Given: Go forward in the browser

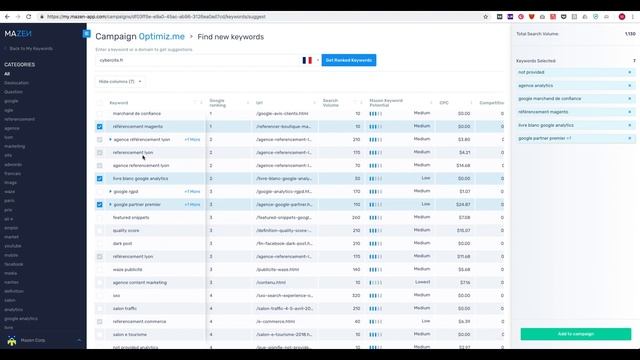Looking at the screenshot, I should coord(18,17).
